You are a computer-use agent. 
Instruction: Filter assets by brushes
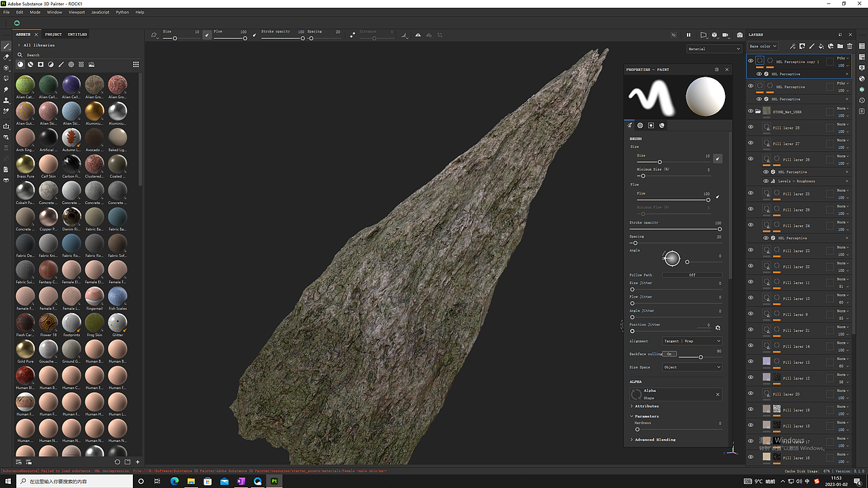tap(61, 64)
